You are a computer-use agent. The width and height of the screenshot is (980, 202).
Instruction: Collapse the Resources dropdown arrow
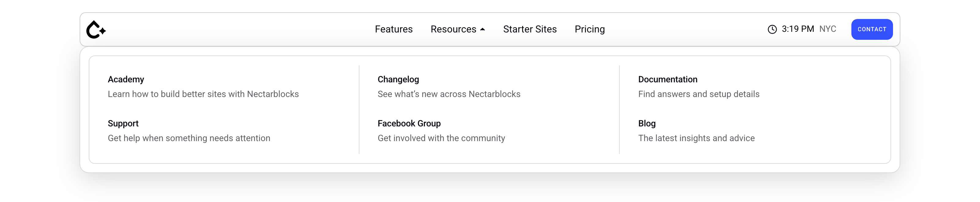482,29
